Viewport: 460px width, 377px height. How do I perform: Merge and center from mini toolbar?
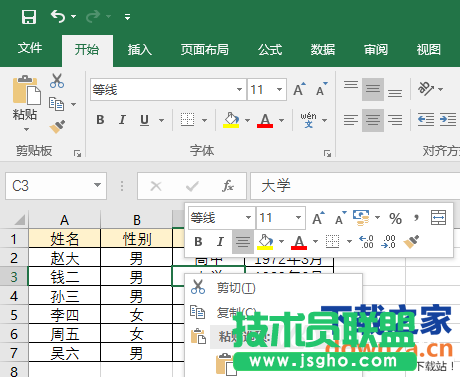(x=438, y=218)
